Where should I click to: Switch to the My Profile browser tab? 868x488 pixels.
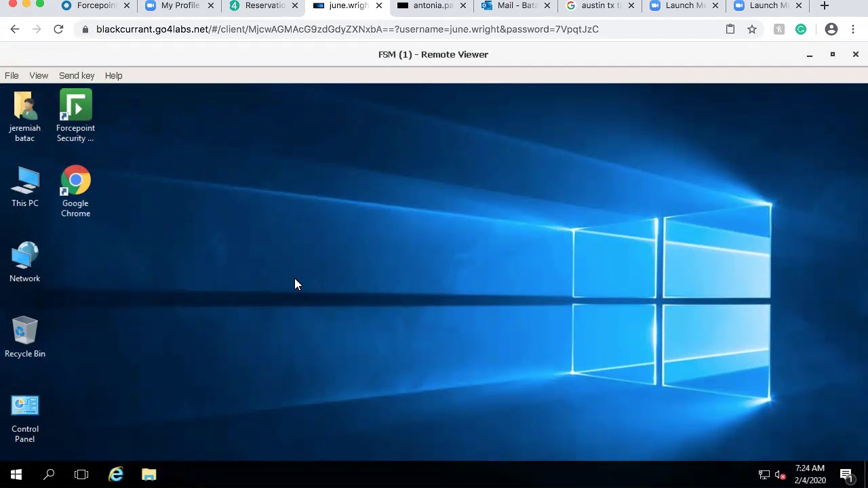(x=179, y=5)
